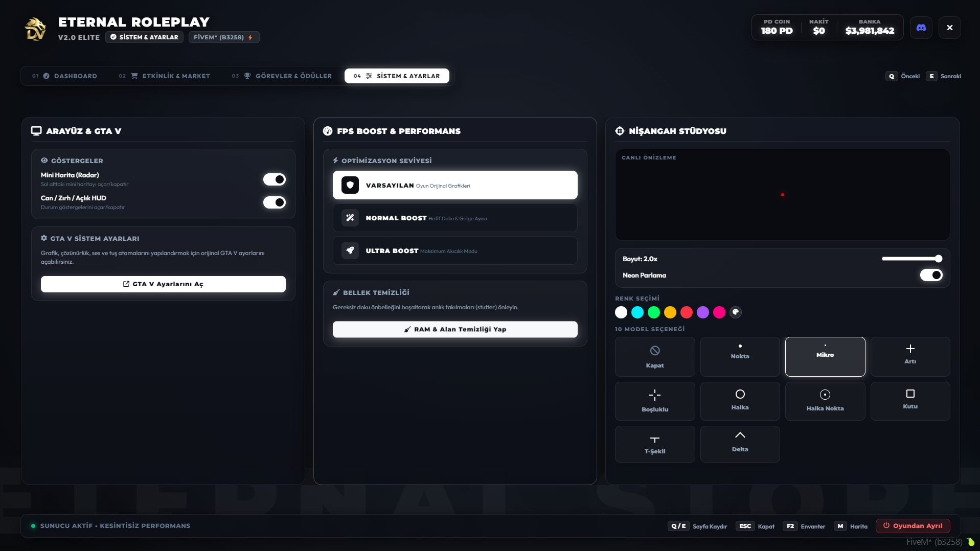This screenshot has width=980, height=551.
Task: Click the FPS Boost palette icon
Action: [328, 131]
